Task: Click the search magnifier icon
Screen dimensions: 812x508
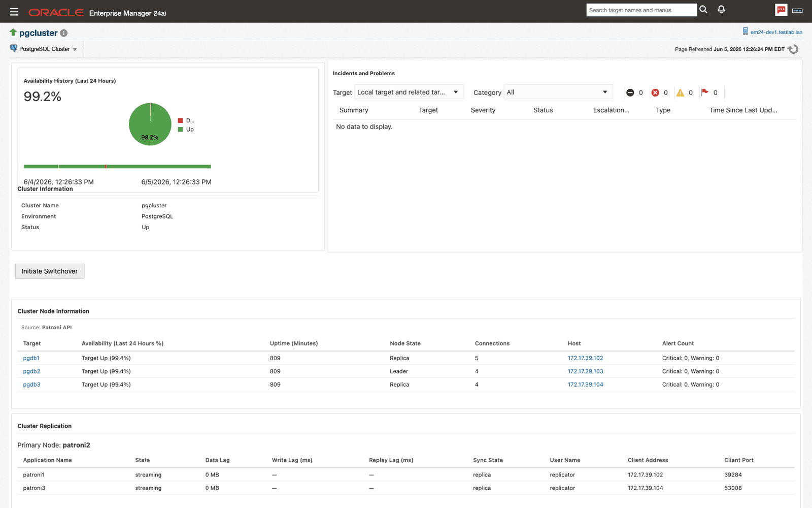Action: click(703, 10)
